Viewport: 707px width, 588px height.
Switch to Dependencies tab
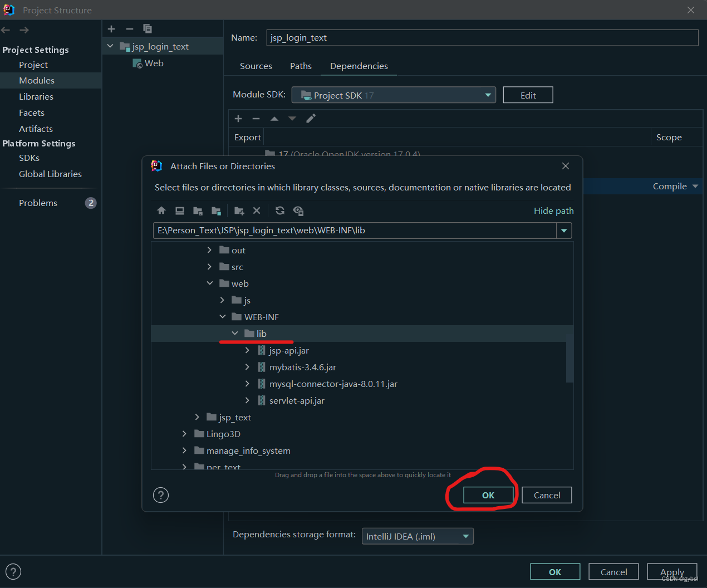point(359,66)
